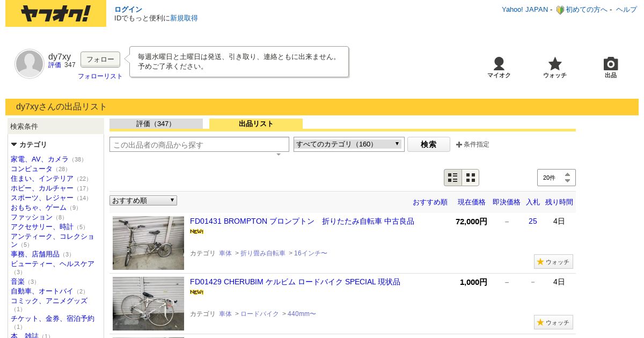Open the おすすめ順 sort dropdown

[x=143, y=200]
